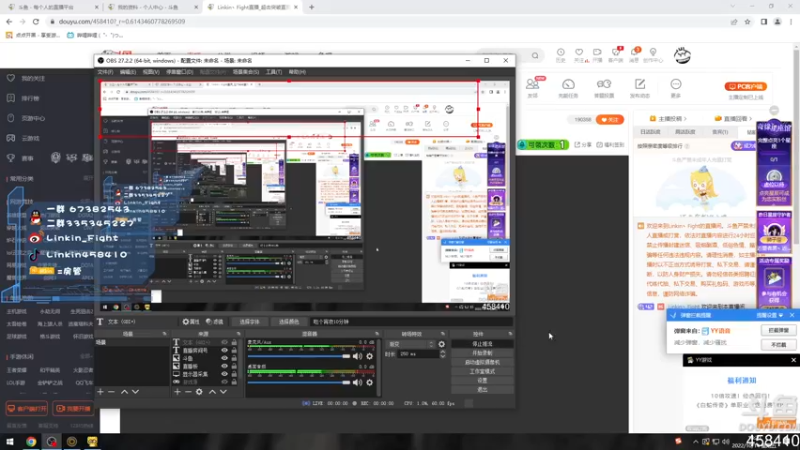Open desktop audio settings gear
Image resolution: width=800 pixels, height=450 pixels.
point(369,382)
